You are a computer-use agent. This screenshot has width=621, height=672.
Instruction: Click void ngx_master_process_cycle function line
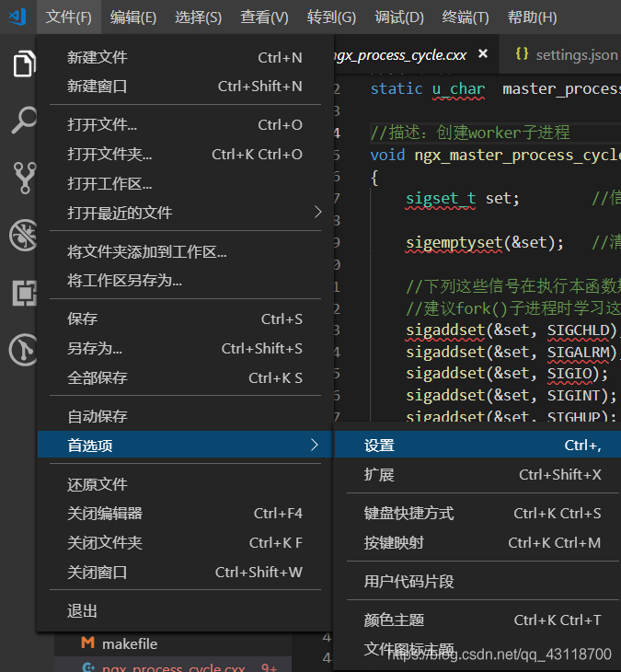[x=496, y=155]
